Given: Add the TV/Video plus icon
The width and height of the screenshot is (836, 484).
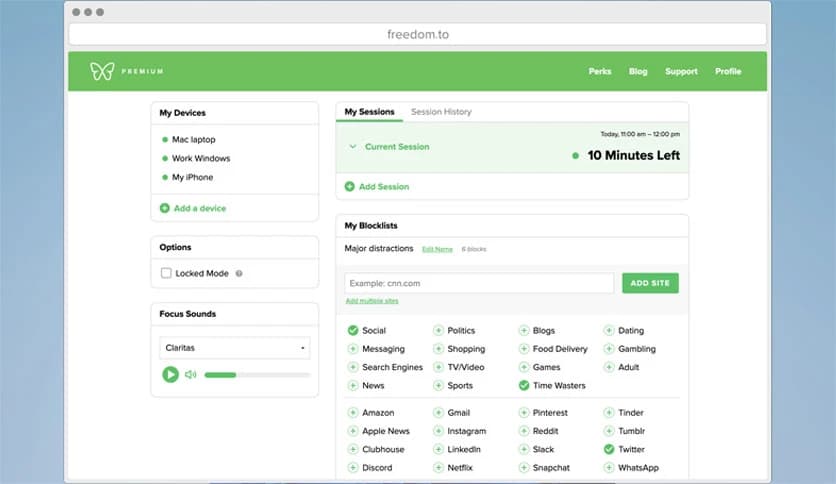Looking at the screenshot, I should [438, 367].
